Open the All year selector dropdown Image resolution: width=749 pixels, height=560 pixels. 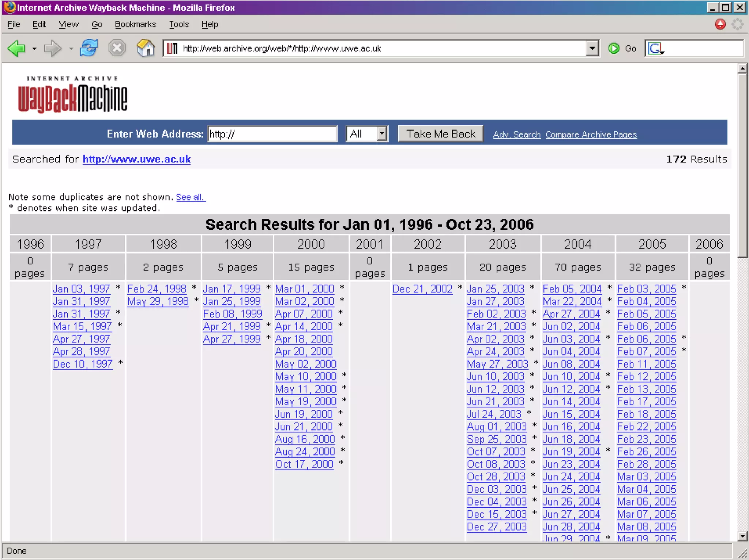(x=381, y=134)
